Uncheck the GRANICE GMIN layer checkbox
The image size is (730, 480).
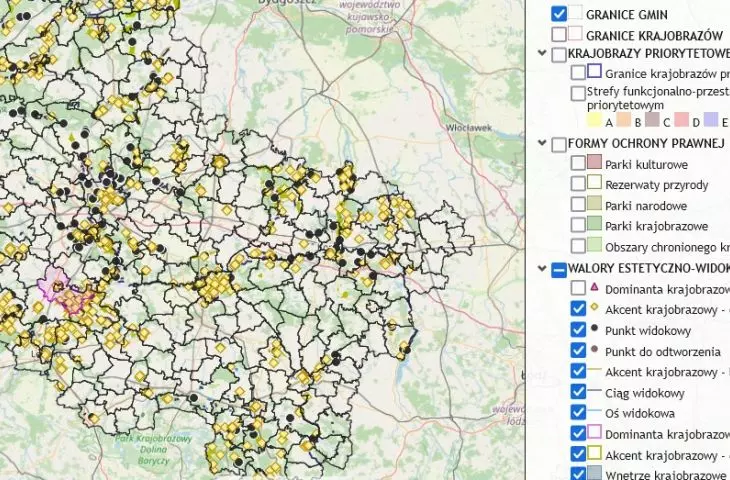[559, 14]
